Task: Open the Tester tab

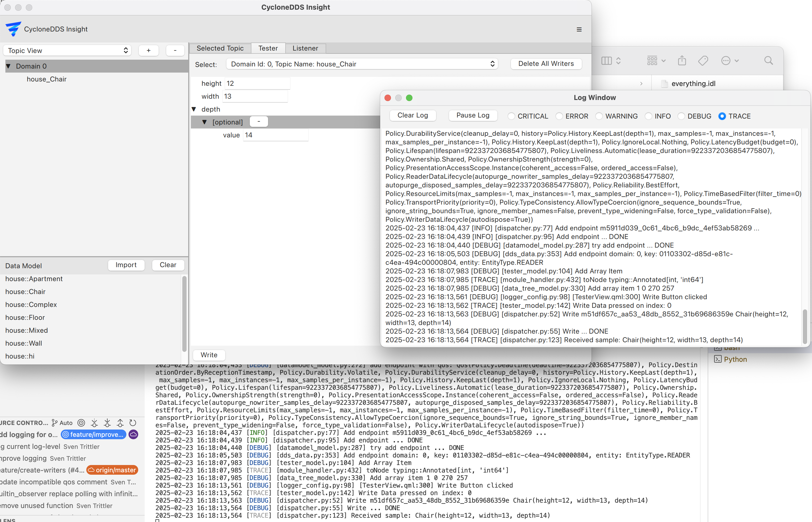Action: tap(268, 48)
